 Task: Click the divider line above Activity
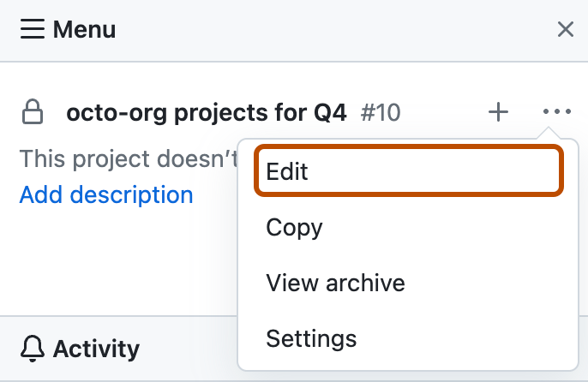click(120, 316)
